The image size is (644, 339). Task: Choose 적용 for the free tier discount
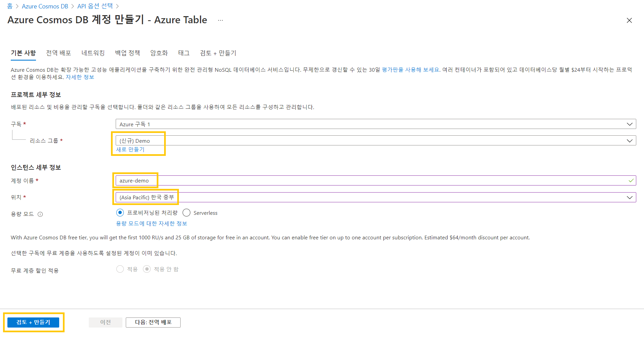pyautogui.click(x=120, y=269)
